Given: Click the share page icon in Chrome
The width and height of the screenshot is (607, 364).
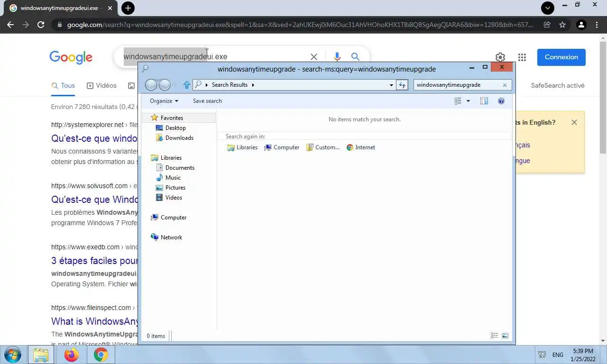Looking at the screenshot, I should [x=547, y=25].
